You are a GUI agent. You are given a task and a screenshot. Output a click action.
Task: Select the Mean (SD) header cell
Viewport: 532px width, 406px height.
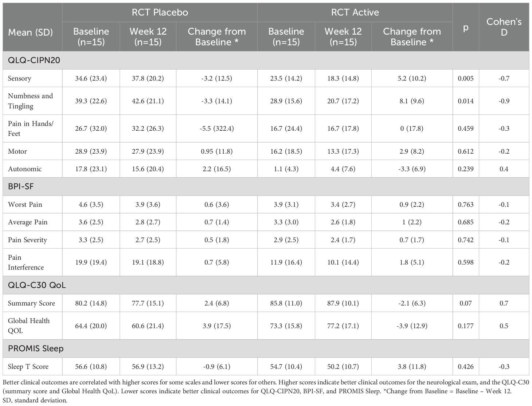point(31,32)
